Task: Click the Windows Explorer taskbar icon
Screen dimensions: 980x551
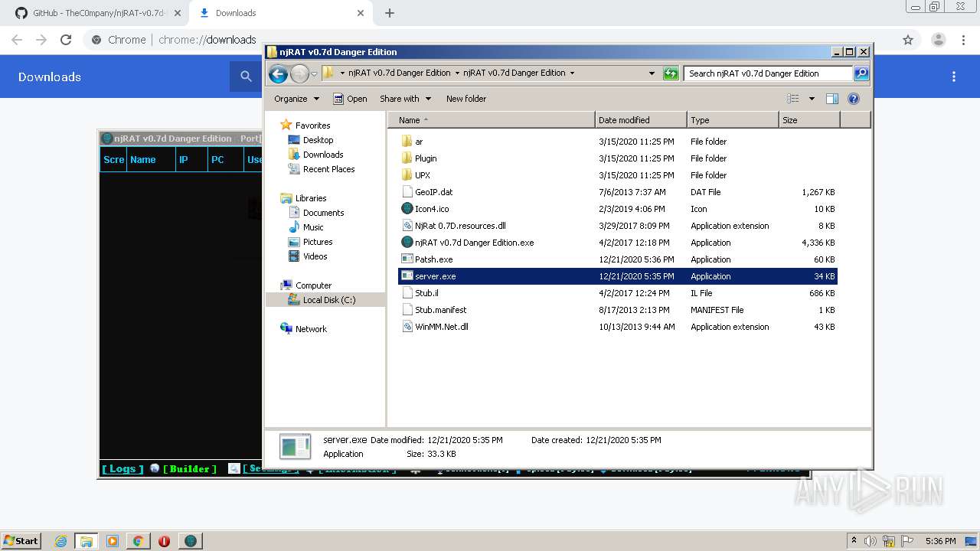Action: pyautogui.click(x=87, y=541)
